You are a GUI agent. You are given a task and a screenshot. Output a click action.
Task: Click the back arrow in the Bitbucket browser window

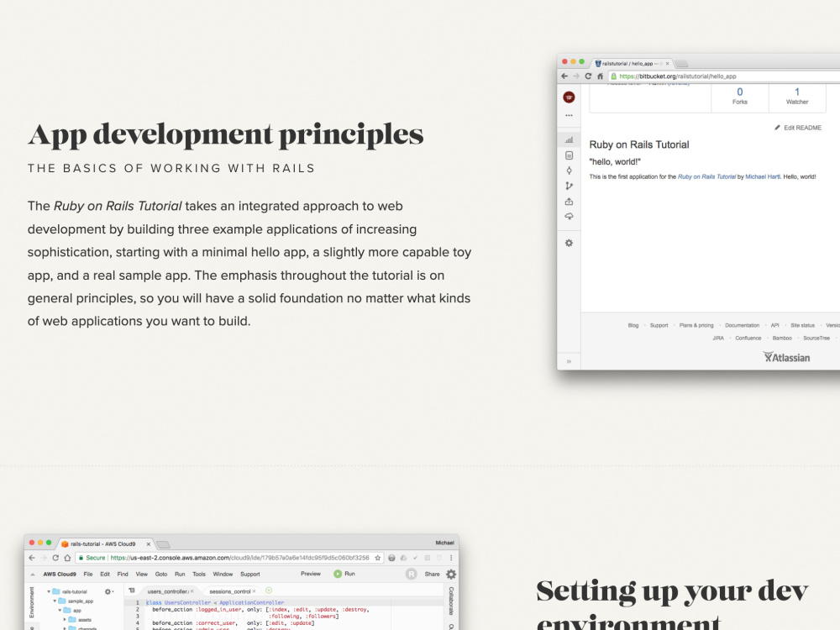(564, 76)
